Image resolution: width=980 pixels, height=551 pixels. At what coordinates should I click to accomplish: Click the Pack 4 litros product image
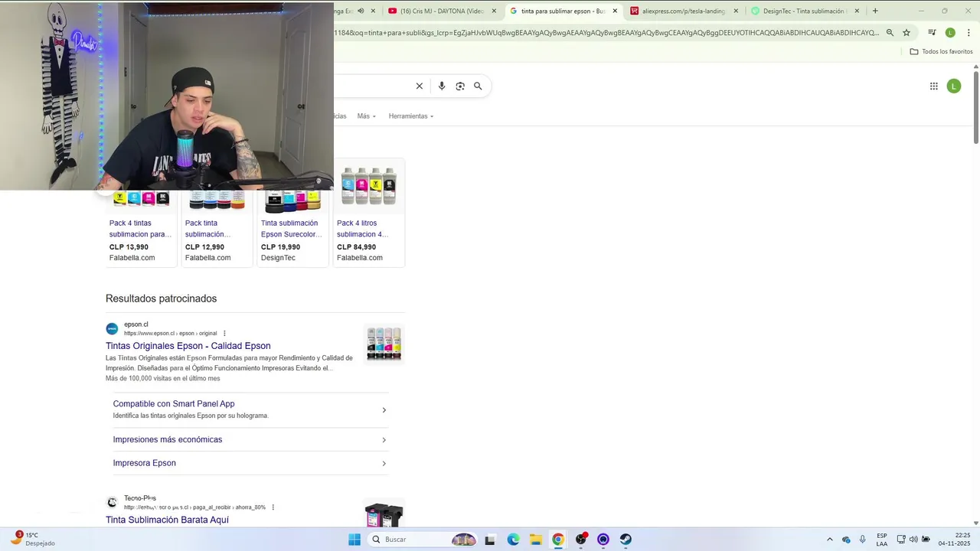coord(368,186)
